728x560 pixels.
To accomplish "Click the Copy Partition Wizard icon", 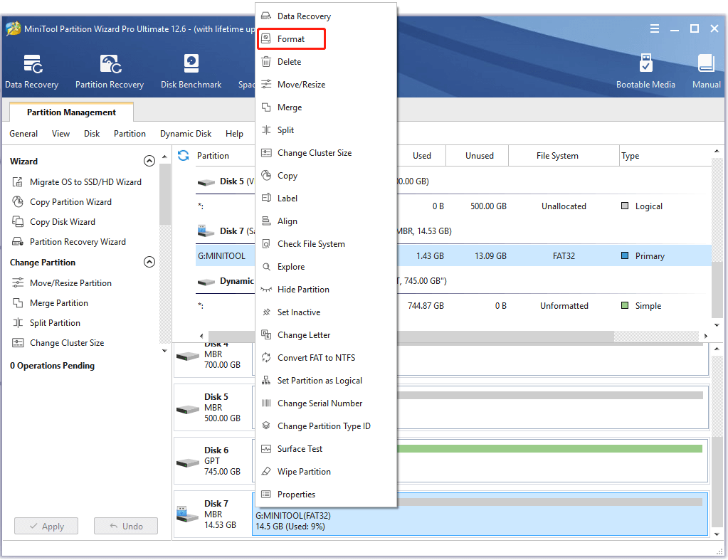I will [x=18, y=202].
